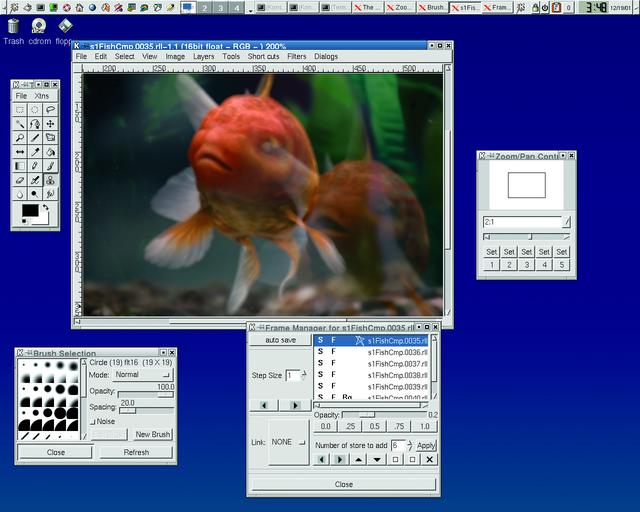640x512 pixels.
Task: Activate the bucket fill tool
Action: [x=50, y=151]
